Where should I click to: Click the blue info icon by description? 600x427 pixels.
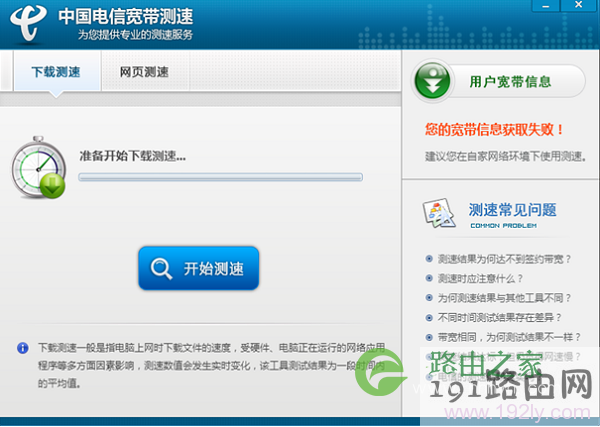[23, 348]
